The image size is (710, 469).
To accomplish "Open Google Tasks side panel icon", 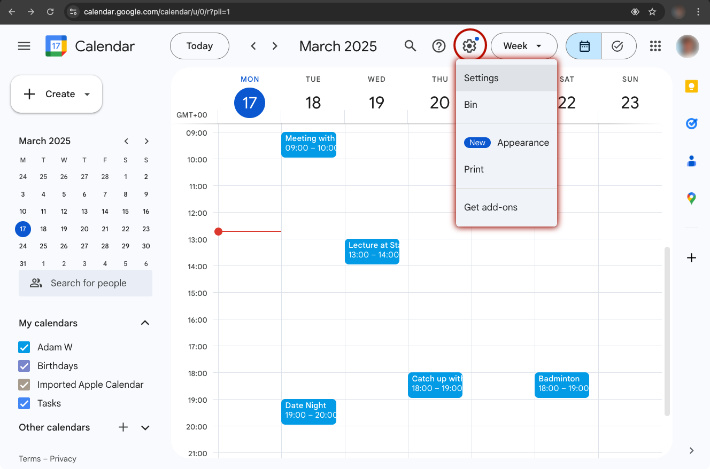I will [x=691, y=123].
